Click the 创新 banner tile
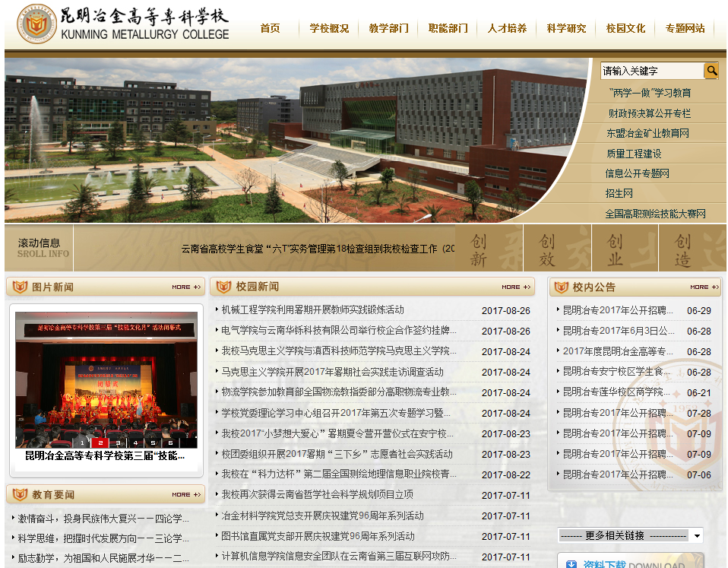Image resolution: width=728 pixels, height=568 pixels. (x=478, y=249)
